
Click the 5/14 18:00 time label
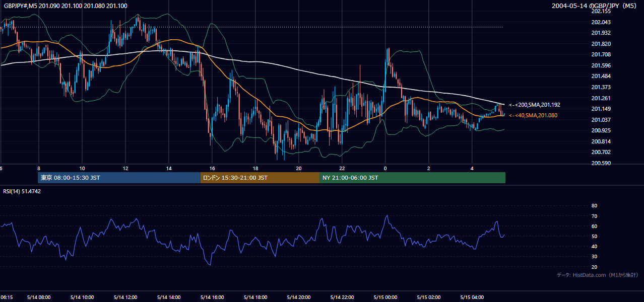pos(255,297)
